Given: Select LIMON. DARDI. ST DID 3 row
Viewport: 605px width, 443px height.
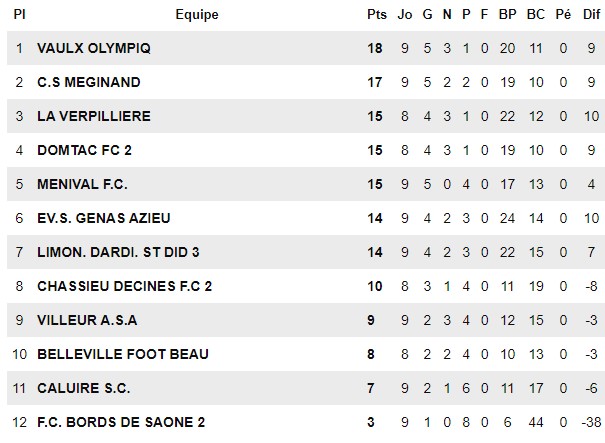Looking at the screenshot, I should click(x=306, y=252).
